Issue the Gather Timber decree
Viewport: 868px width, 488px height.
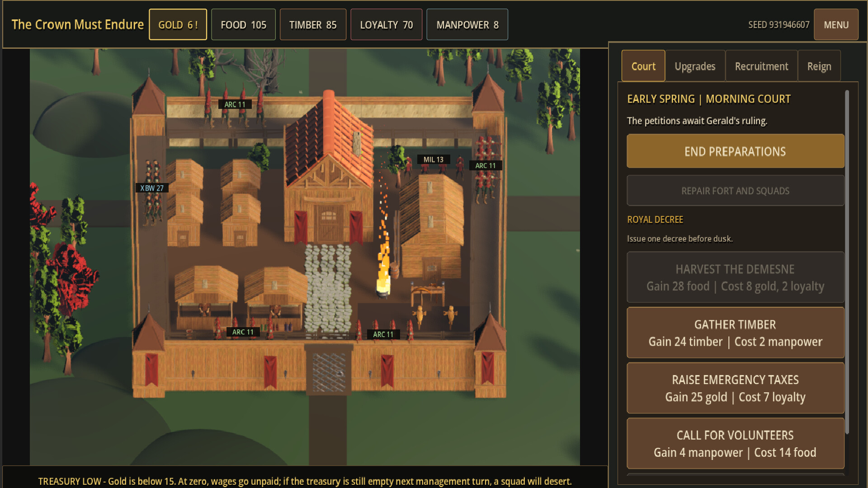pyautogui.click(x=735, y=333)
